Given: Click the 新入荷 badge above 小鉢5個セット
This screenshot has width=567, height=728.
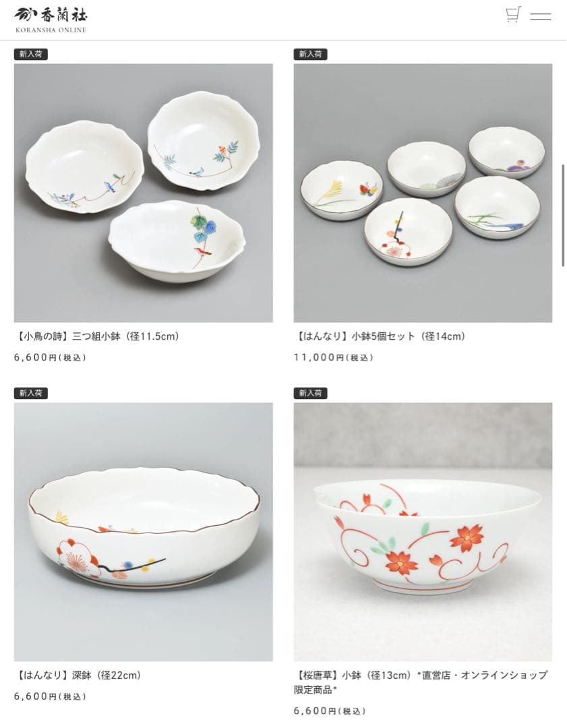Looking at the screenshot, I should point(310,54).
